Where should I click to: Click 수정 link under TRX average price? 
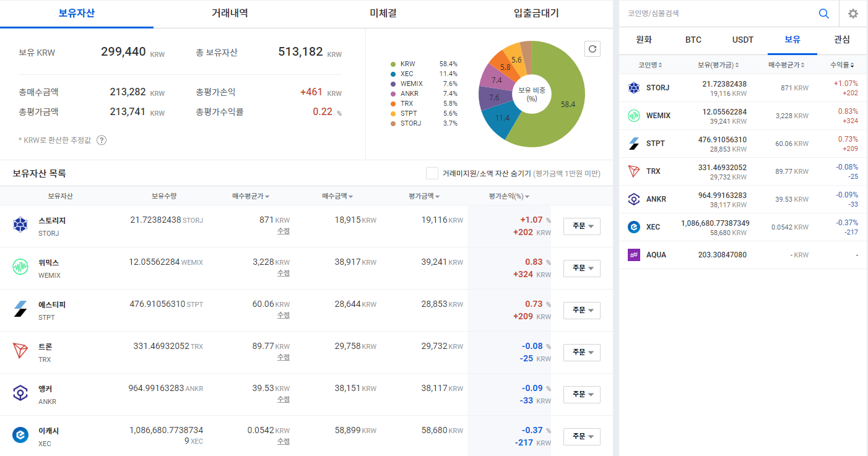[283, 357]
